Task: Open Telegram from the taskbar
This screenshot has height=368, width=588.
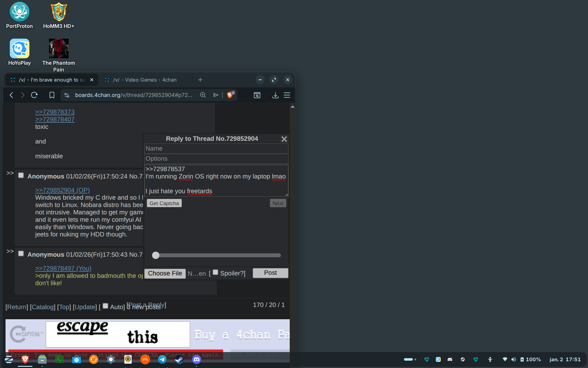Action: (x=162, y=359)
